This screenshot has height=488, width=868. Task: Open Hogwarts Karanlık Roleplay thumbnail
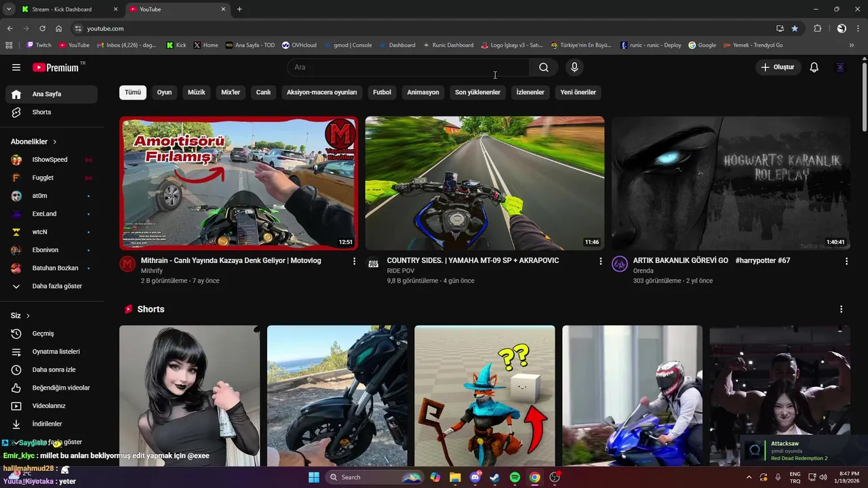[x=731, y=183]
